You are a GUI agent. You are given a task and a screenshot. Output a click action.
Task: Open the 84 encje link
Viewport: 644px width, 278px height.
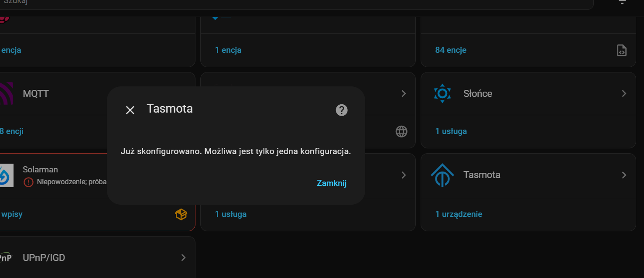pos(451,50)
